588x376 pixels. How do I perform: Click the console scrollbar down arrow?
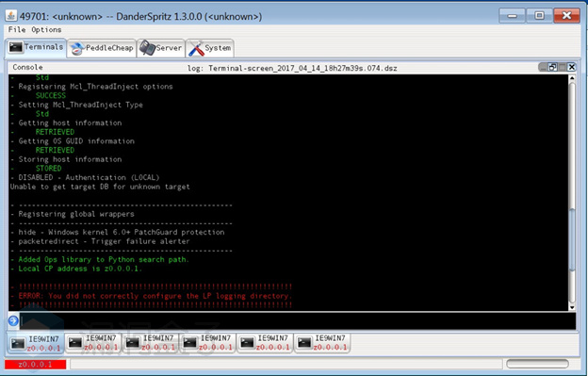tap(572, 308)
